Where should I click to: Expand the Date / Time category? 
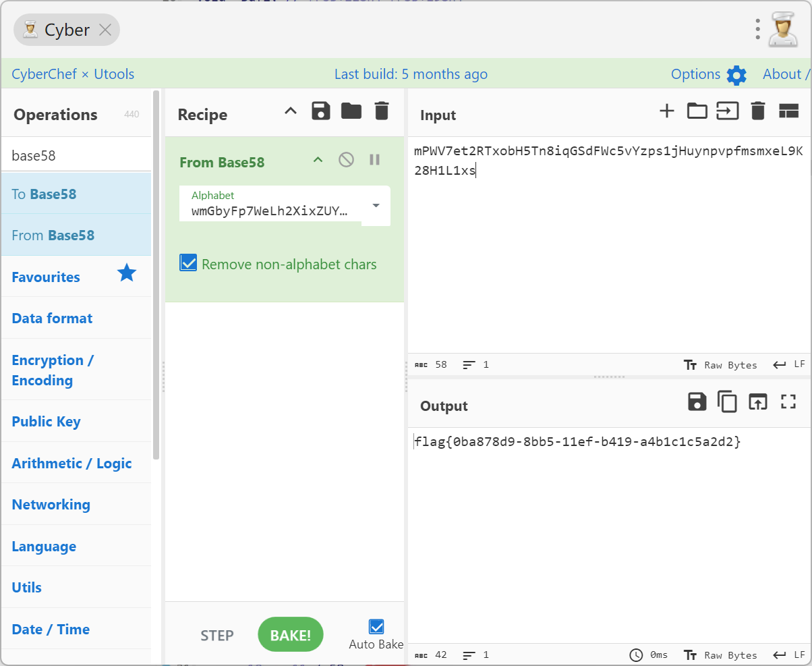tap(76, 629)
